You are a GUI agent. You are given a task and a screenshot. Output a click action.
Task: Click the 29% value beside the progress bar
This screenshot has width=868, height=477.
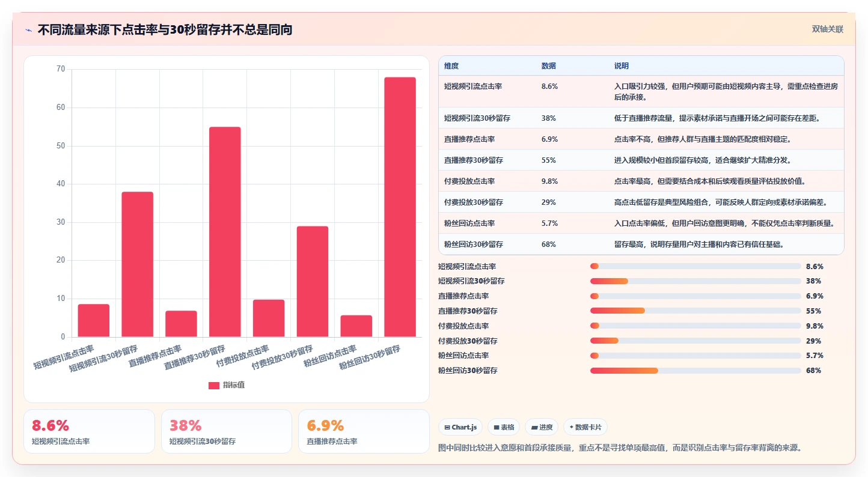click(813, 341)
